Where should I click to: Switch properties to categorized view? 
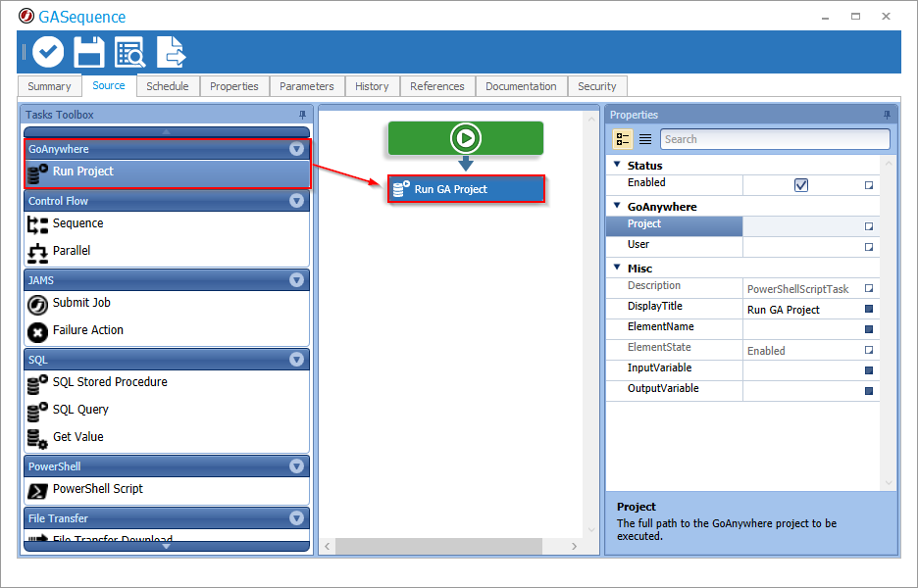coord(623,139)
